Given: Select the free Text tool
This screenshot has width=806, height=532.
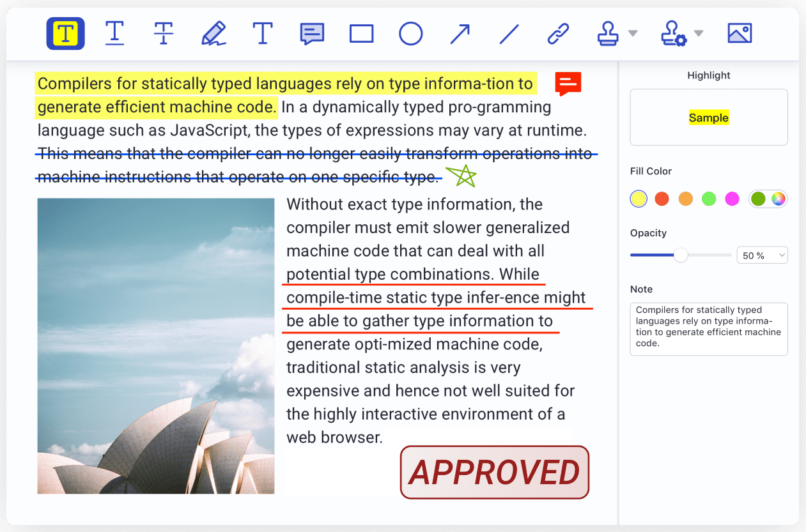Looking at the screenshot, I should click(x=263, y=33).
